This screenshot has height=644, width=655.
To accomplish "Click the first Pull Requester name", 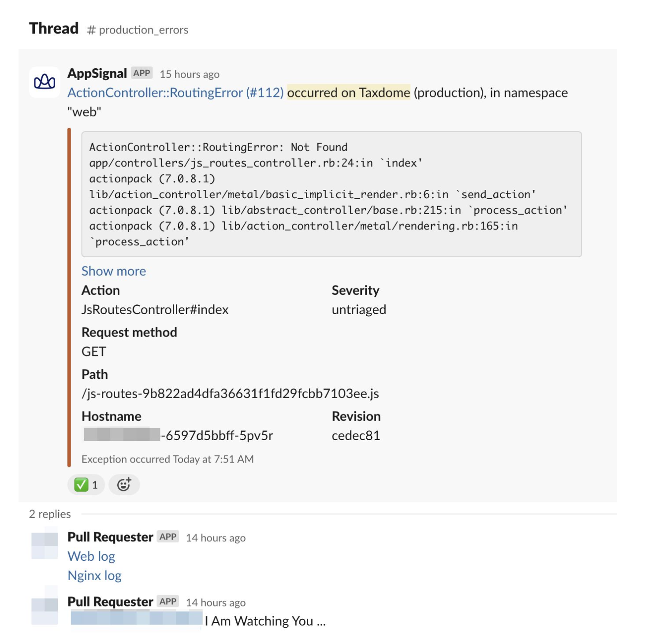I will click(x=110, y=537).
